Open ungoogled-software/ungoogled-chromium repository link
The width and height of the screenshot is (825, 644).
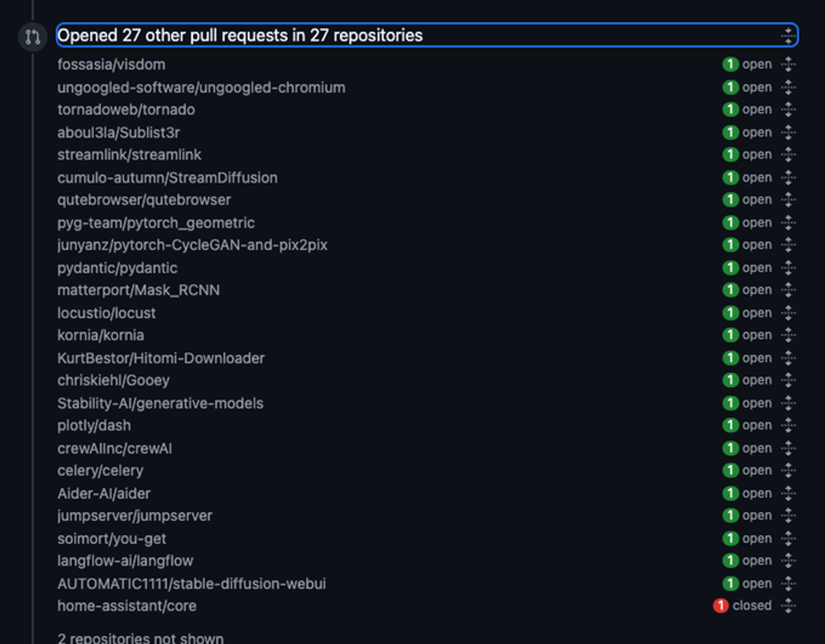pos(201,87)
